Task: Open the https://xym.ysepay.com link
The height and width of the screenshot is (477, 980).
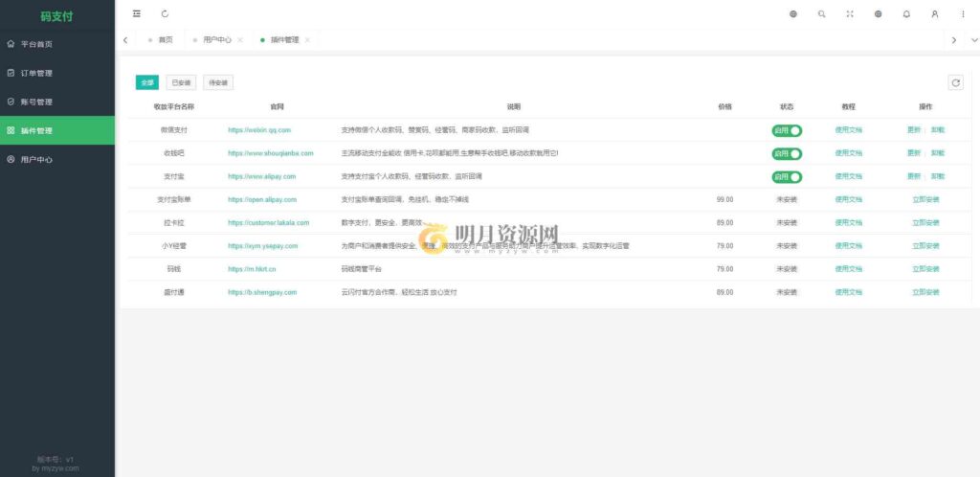Action: point(262,246)
